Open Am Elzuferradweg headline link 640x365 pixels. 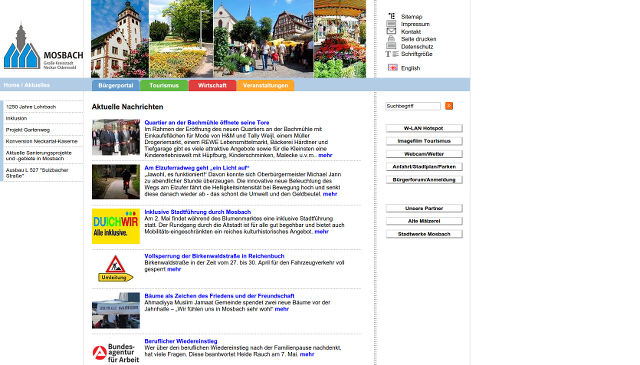(196, 168)
